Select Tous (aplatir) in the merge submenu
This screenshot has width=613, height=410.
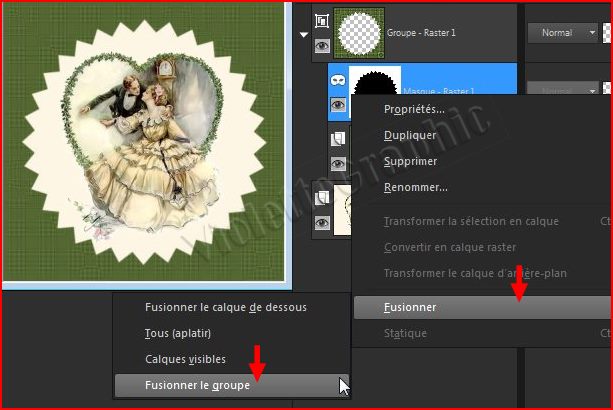[178, 333]
